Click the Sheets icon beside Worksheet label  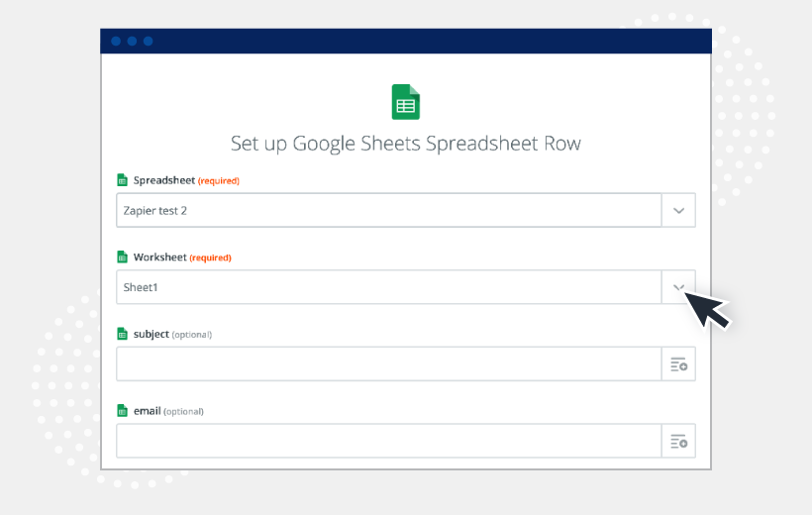coord(122,257)
